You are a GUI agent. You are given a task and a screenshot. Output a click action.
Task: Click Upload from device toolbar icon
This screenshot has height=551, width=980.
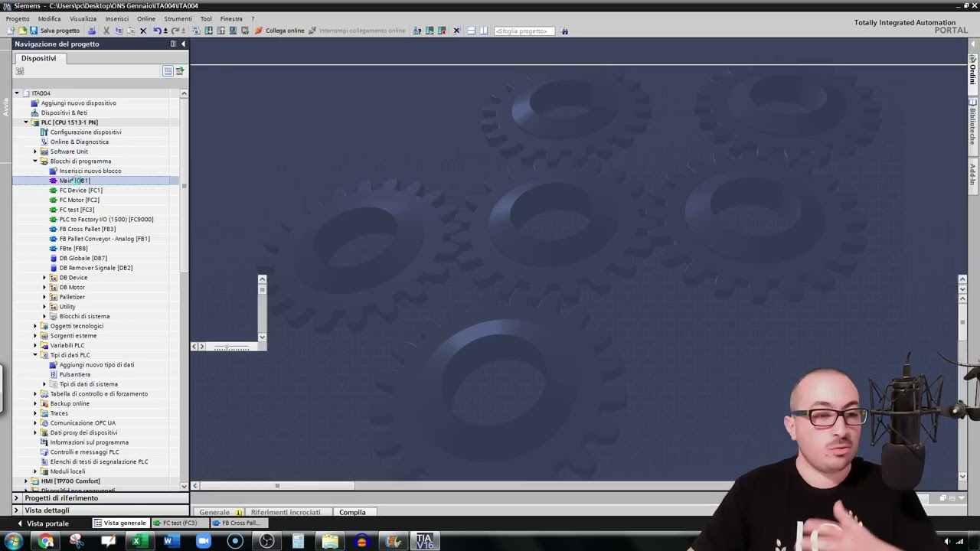[221, 31]
